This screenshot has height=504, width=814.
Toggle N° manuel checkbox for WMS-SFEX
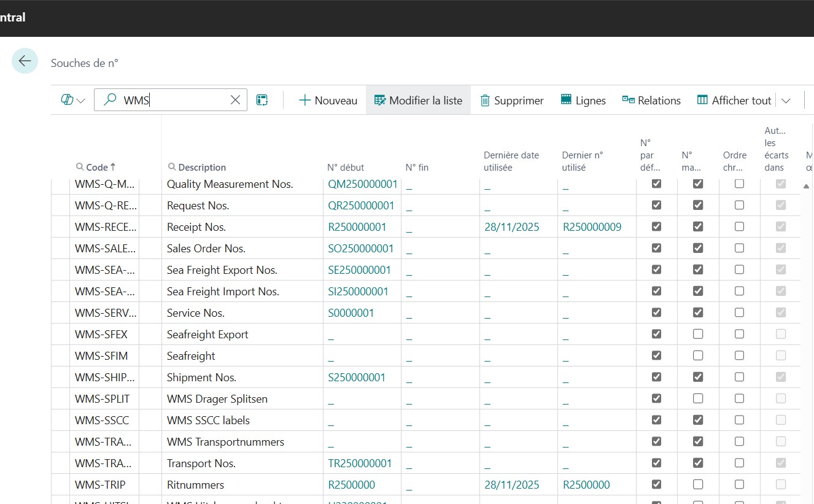pyautogui.click(x=698, y=334)
